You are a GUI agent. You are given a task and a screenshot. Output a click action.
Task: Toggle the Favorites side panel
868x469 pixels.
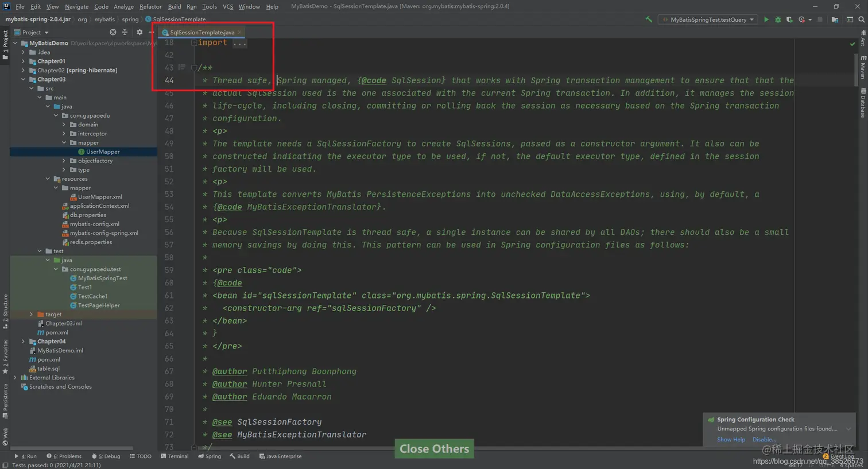pyautogui.click(x=5, y=356)
